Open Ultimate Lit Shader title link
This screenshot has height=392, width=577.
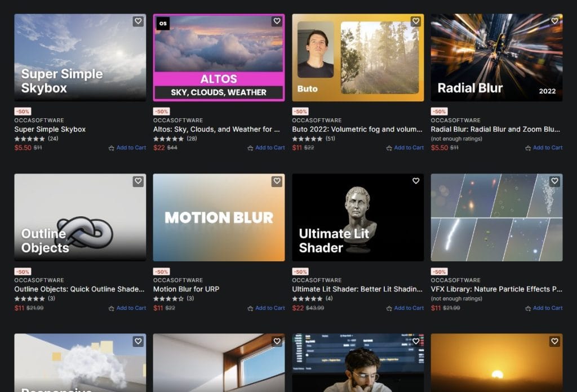point(357,289)
